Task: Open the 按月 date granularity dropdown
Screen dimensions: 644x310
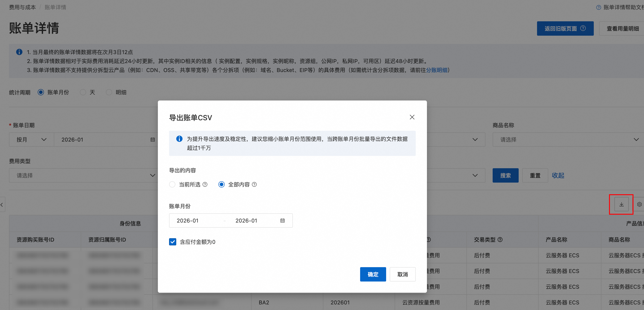Action: pos(31,140)
